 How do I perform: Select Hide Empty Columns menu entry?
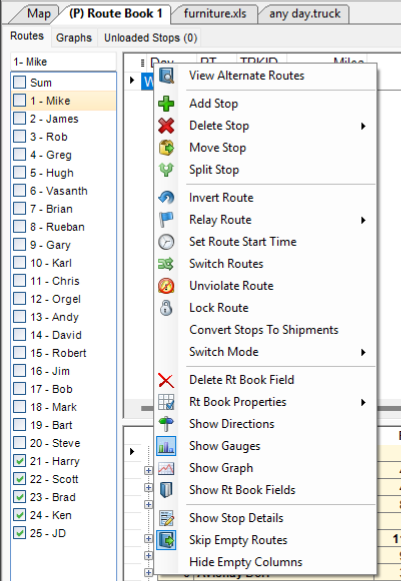pos(246,562)
